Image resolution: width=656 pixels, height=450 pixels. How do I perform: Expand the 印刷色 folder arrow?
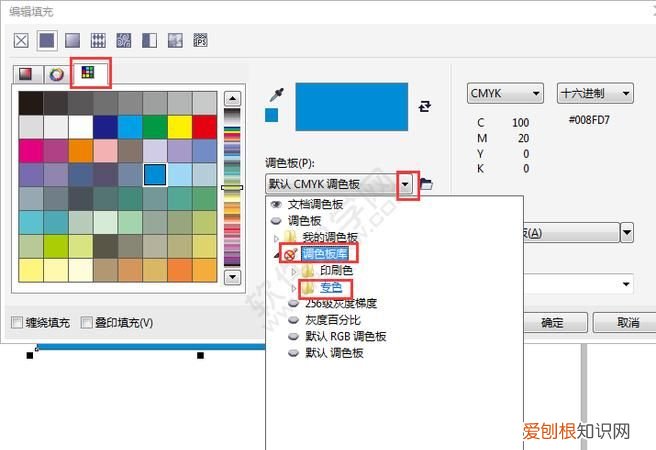[x=293, y=271]
